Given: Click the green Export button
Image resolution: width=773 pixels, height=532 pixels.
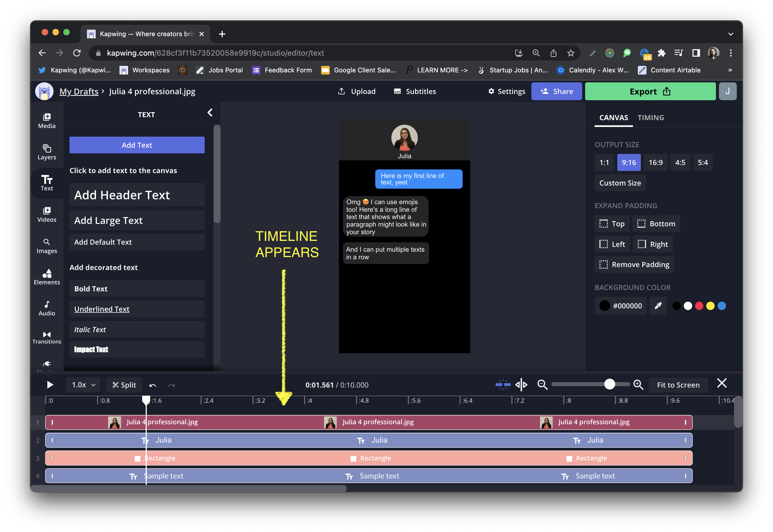Looking at the screenshot, I should 650,91.
